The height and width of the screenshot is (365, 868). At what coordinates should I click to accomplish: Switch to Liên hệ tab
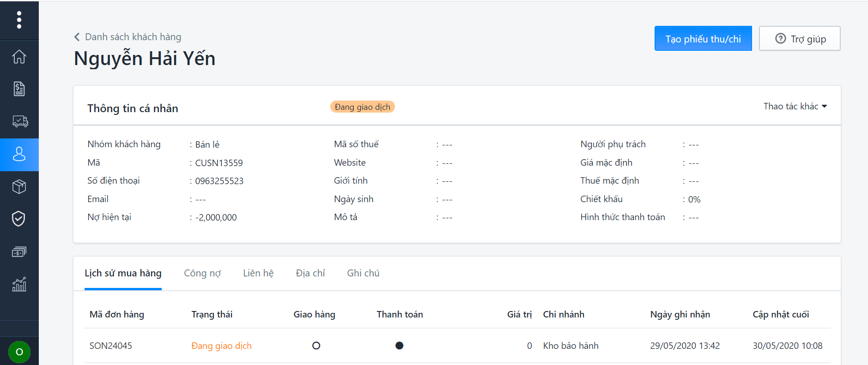pyautogui.click(x=258, y=273)
